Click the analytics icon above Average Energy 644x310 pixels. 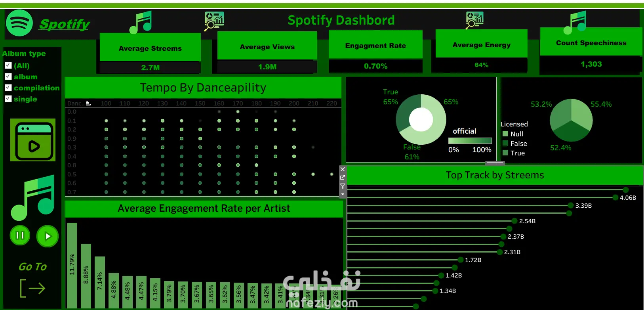point(474,20)
